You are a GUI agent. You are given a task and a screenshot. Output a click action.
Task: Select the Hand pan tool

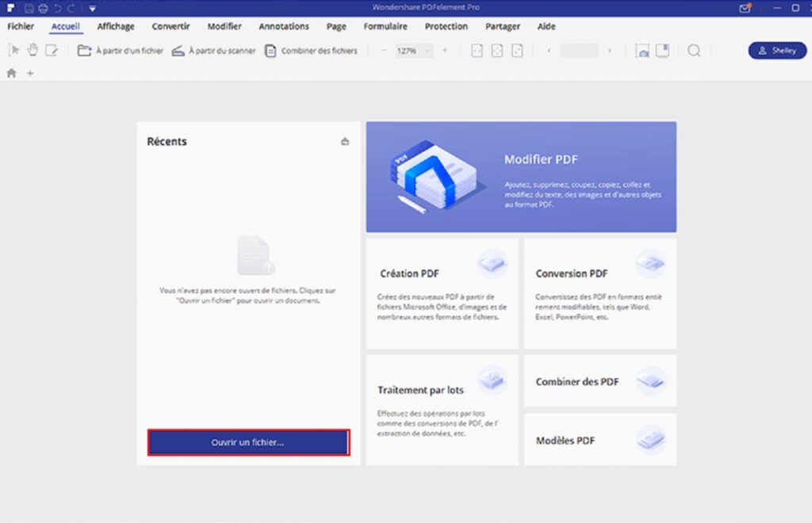(32, 50)
